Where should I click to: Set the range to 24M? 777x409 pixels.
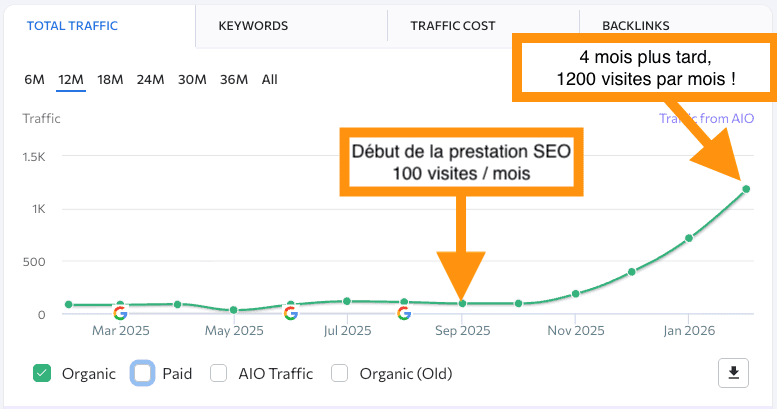150,79
